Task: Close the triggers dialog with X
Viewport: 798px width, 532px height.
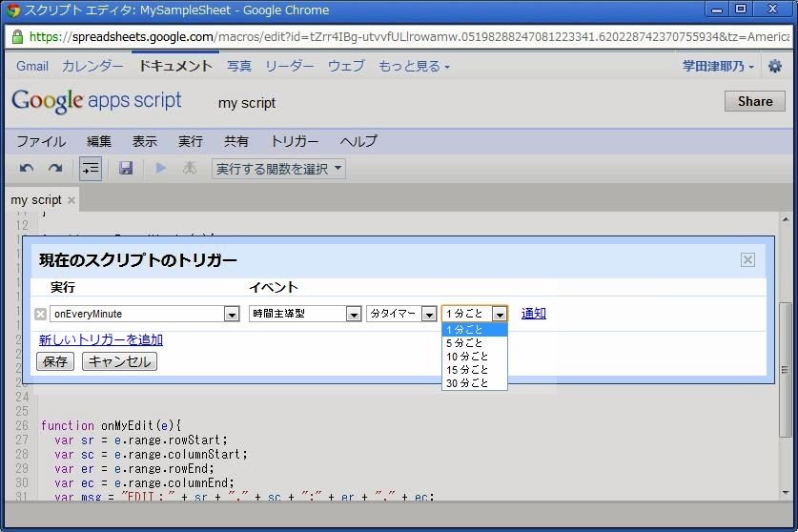Action: click(747, 260)
